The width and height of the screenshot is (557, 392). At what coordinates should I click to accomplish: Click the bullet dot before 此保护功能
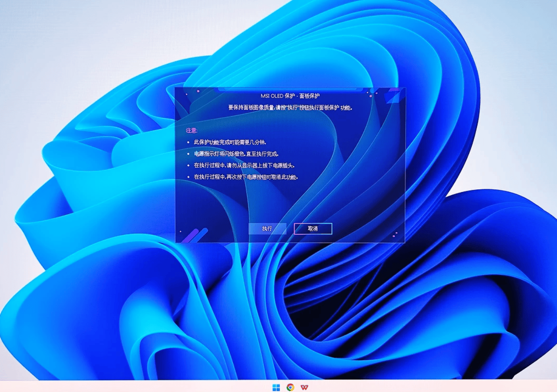coord(188,143)
